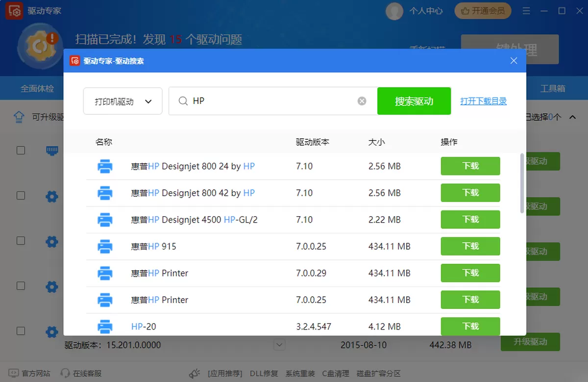Image resolution: width=588 pixels, height=382 pixels.
Task: Open C盘清理 in the bottom bar
Action: pos(336,373)
